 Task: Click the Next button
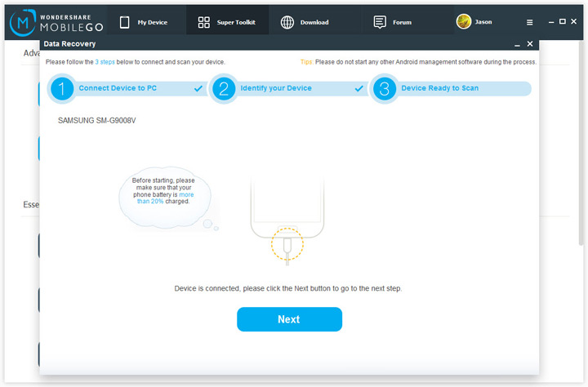point(289,319)
